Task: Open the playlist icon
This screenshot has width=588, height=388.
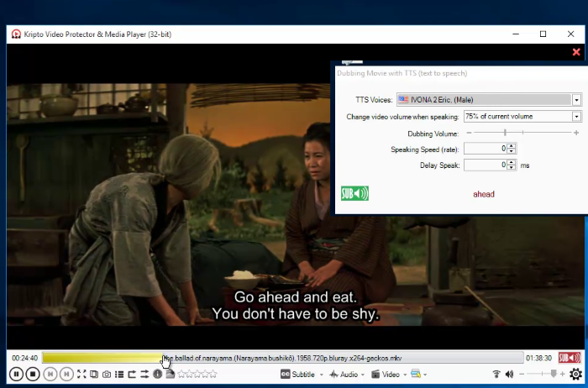Action: (x=119, y=374)
